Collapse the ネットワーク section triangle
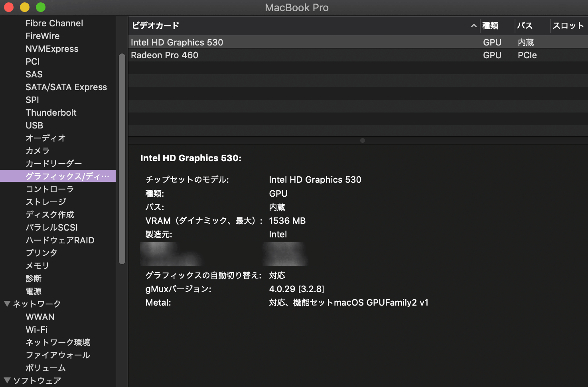Screen dimensions: 588x387 pos(7,304)
